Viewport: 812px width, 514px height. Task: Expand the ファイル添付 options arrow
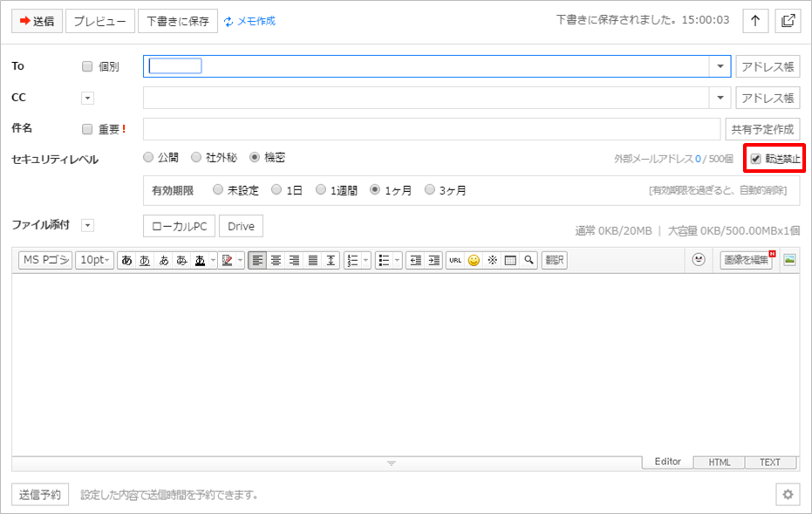(87, 226)
